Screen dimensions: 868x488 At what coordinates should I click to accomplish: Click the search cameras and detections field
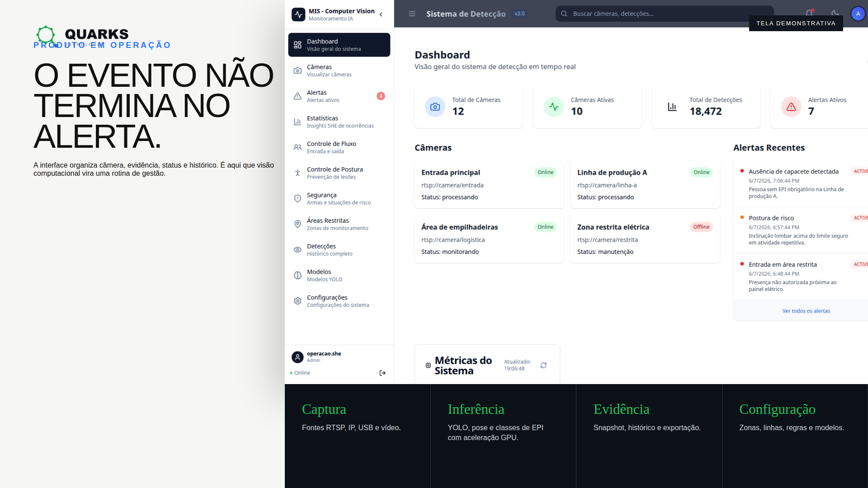664,14
